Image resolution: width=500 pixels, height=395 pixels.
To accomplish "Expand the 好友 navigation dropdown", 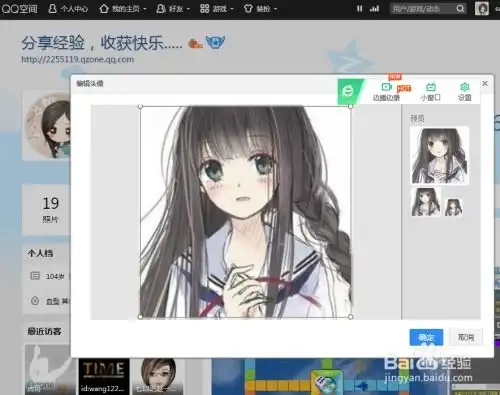I will (173, 9).
